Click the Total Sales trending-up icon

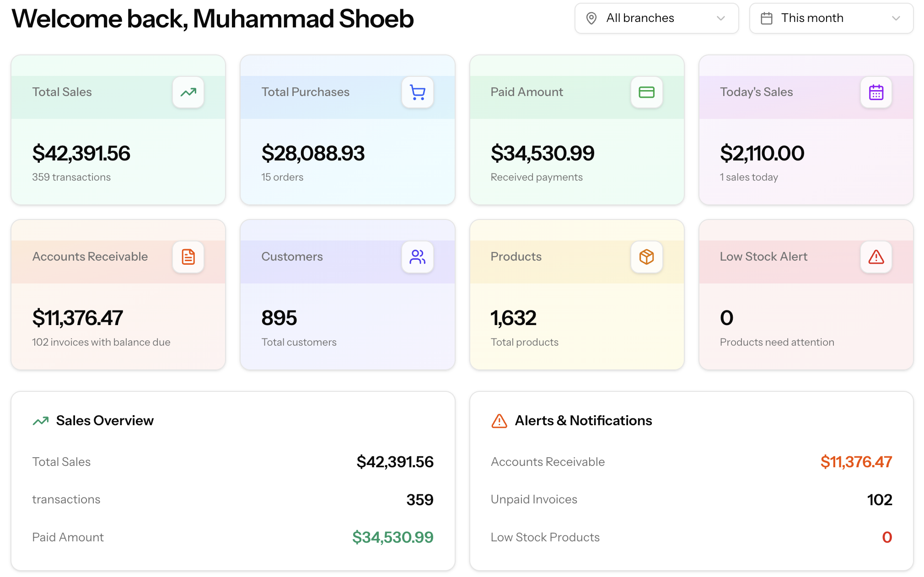point(188,92)
